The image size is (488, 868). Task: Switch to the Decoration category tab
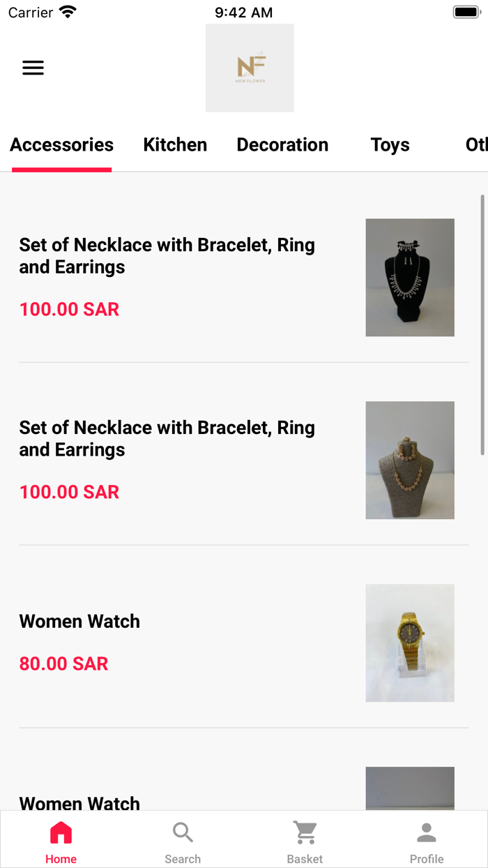[x=282, y=145]
